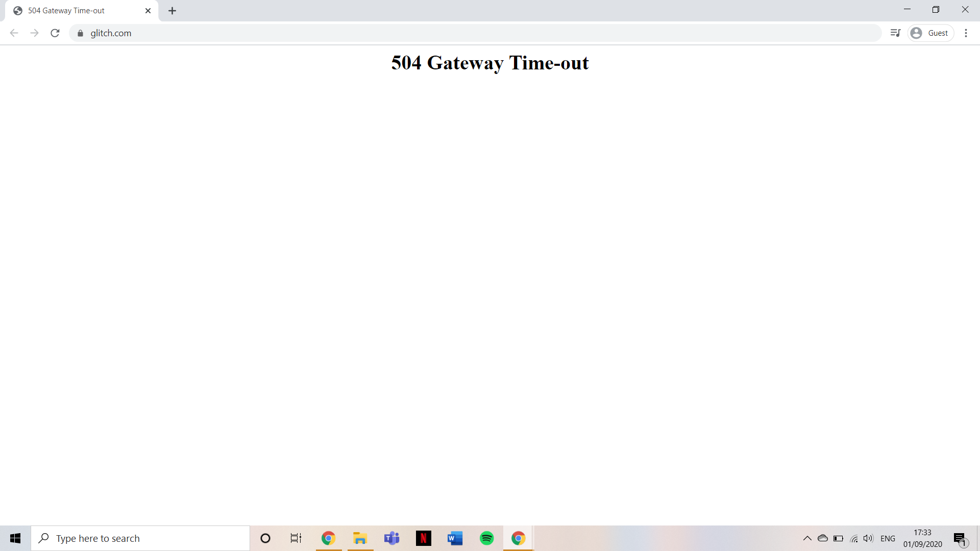Open Netflix from the taskbar
The image size is (980, 551).
point(423,538)
